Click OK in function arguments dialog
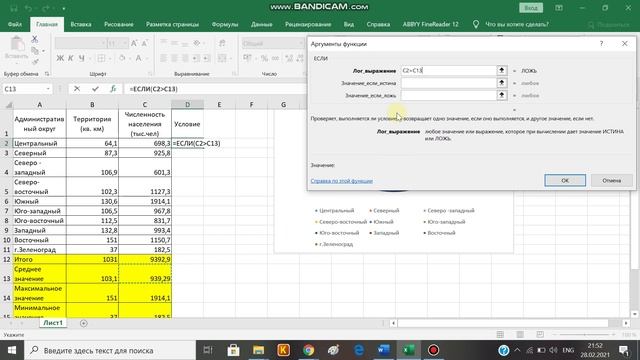This screenshot has width=640, height=360. click(x=565, y=180)
